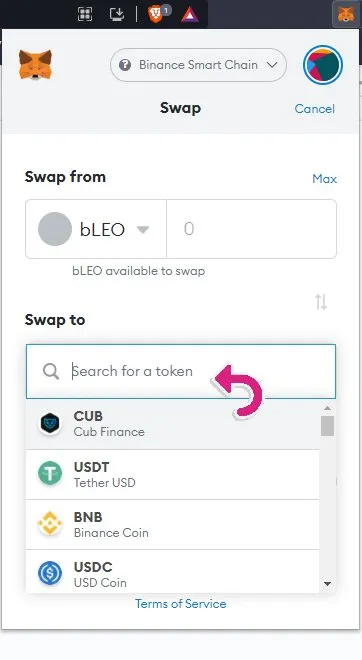Click the network help question mark icon
This screenshot has width=362, height=660.
(125, 65)
